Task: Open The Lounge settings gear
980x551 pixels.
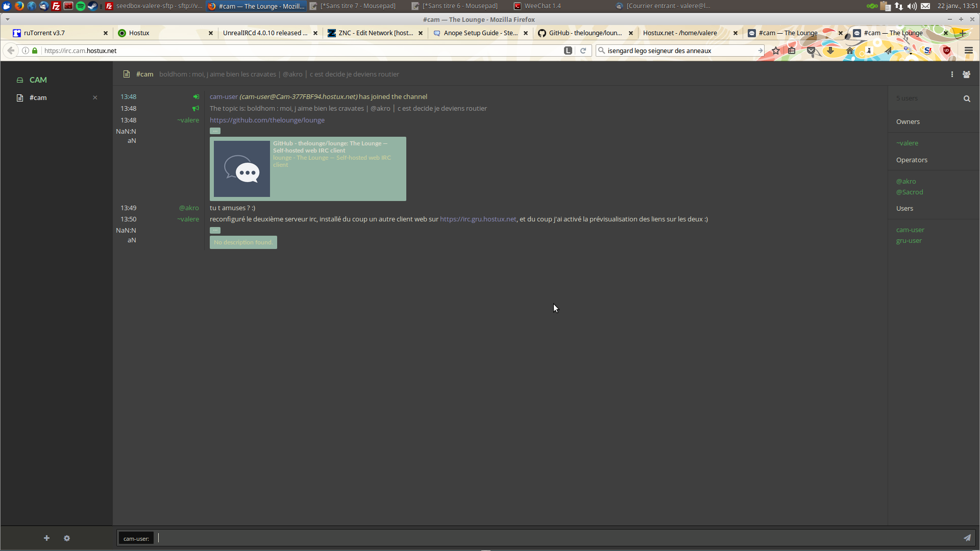Action: 67,538
